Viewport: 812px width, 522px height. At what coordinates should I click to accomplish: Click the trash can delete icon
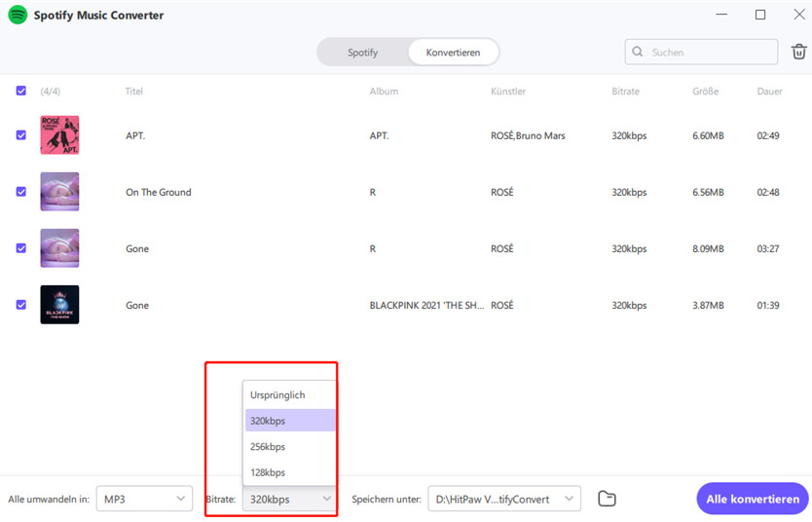click(798, 52)
